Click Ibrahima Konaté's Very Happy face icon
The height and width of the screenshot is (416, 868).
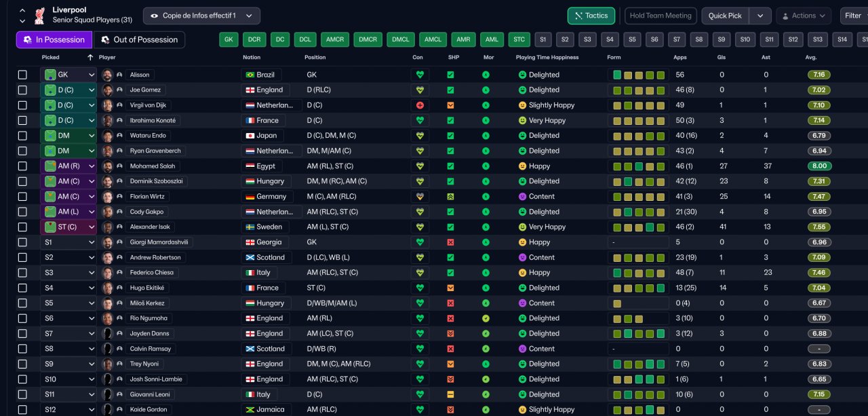pyautogui.click(x=523, y=120)
